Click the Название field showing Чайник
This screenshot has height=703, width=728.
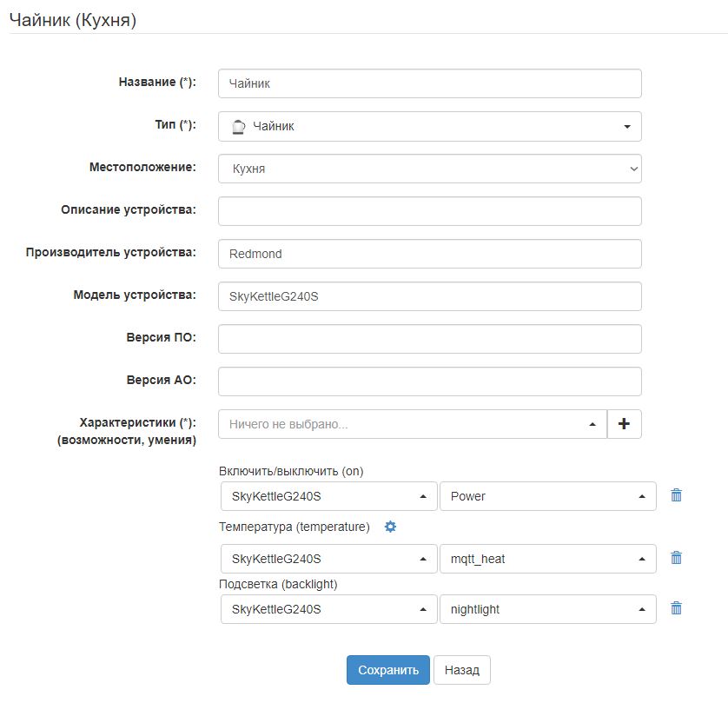[430, 83]
